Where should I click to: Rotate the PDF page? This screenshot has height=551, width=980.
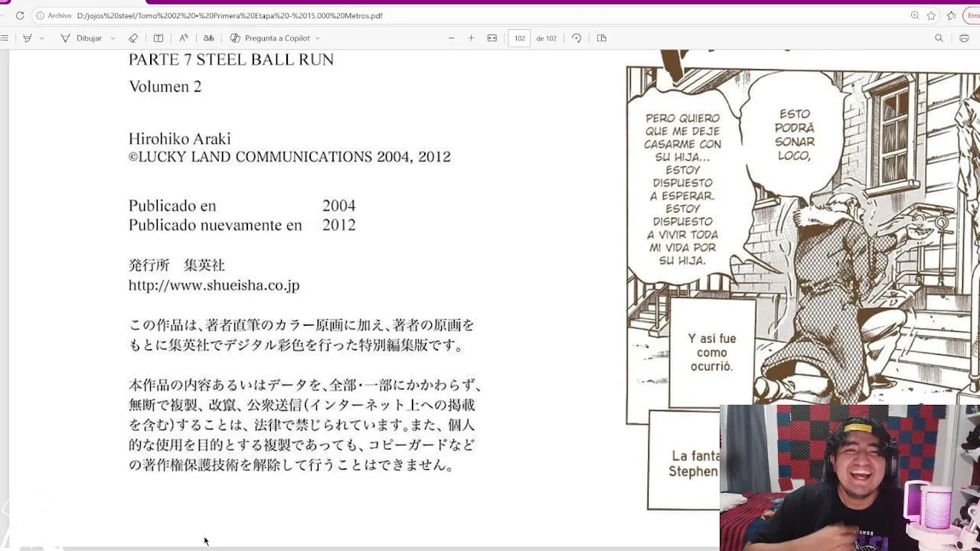tap(577, 38)
